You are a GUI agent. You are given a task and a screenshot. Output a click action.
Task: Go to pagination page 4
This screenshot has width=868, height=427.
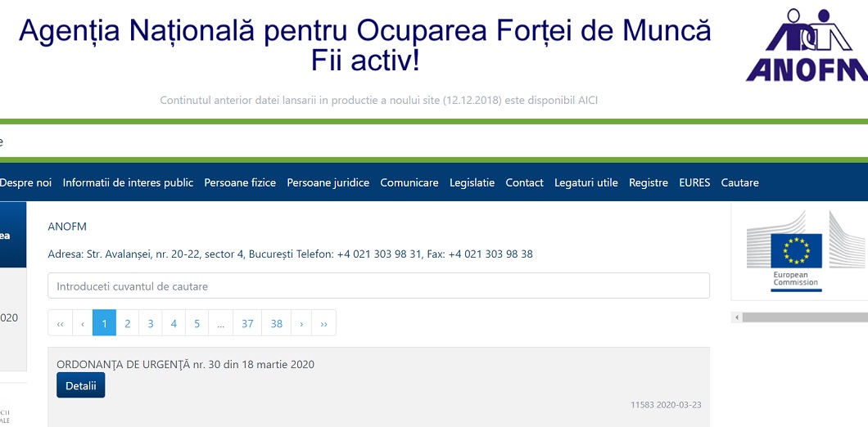(x=174, y=323)
